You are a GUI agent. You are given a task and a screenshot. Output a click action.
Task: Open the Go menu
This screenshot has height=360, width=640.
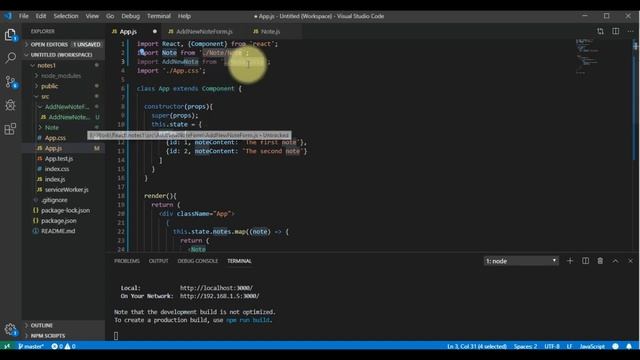[110, 16]
